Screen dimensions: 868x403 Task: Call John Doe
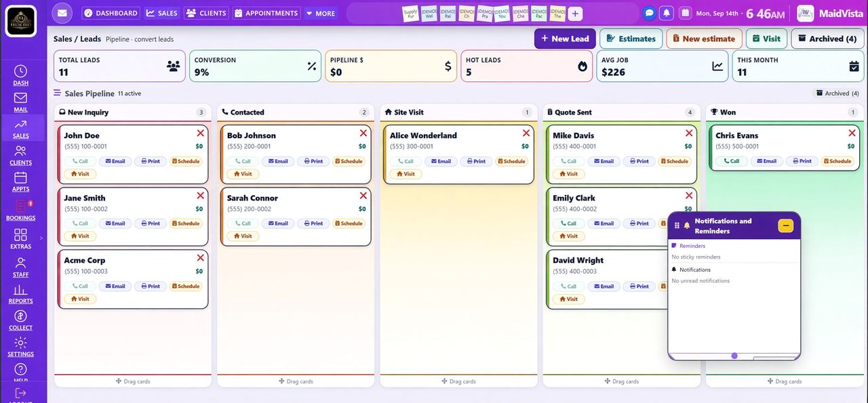tap(80, 161)
